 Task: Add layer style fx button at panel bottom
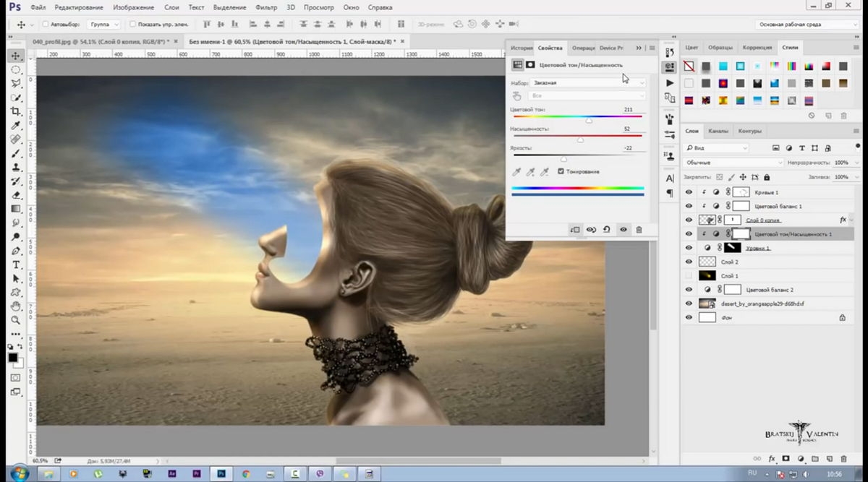tap(773, 458)
